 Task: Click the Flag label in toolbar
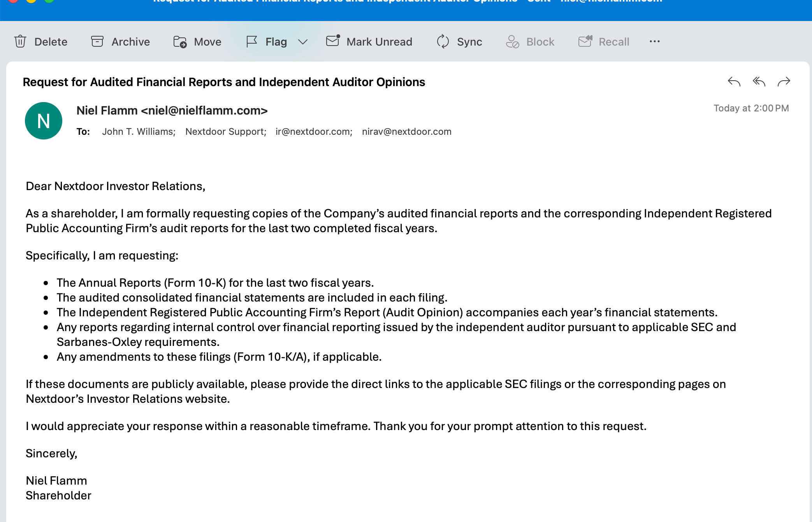(276, 42)
